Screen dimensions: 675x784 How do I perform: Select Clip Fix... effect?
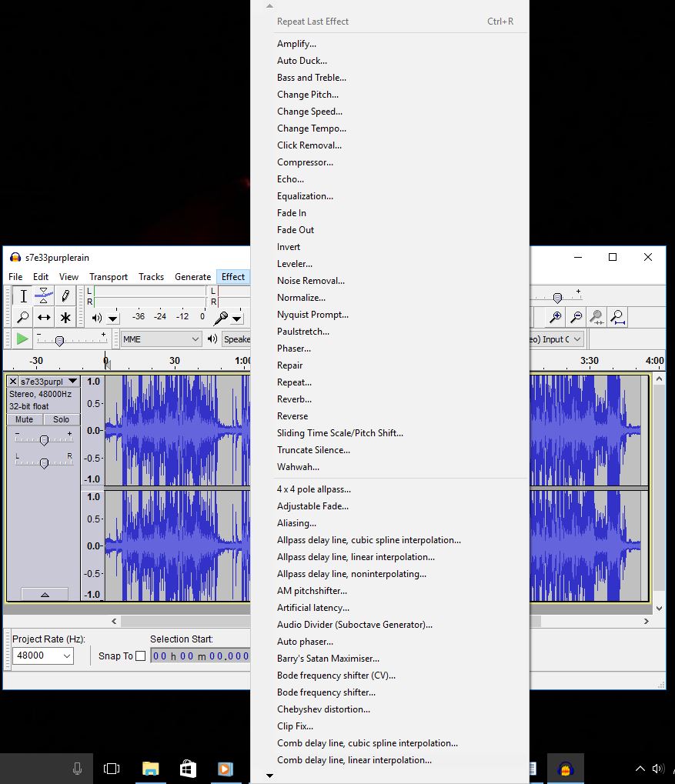pyautogui.click(x=389, y=726)
